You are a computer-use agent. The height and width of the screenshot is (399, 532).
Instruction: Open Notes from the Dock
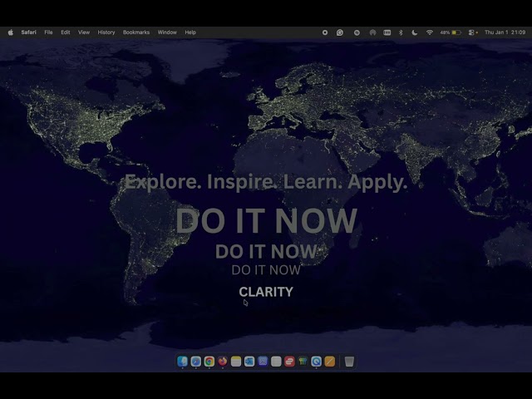[x=236, y=362]
